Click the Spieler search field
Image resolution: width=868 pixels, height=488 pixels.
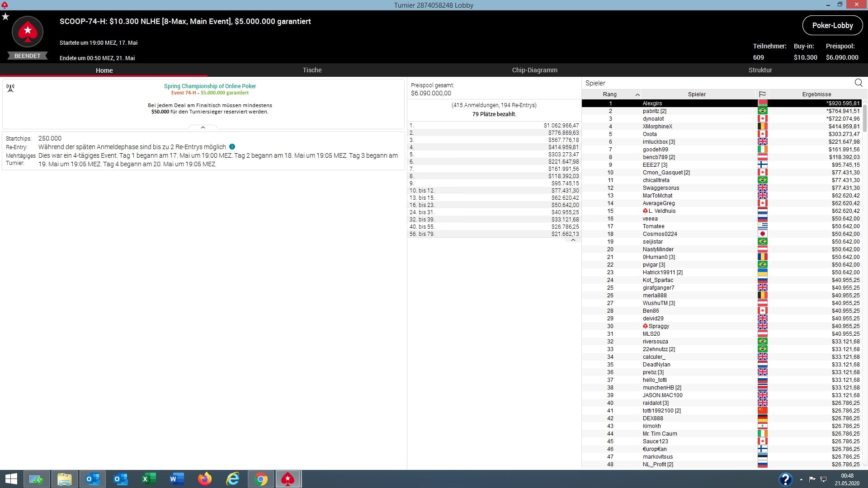click(x=714, y=83)
